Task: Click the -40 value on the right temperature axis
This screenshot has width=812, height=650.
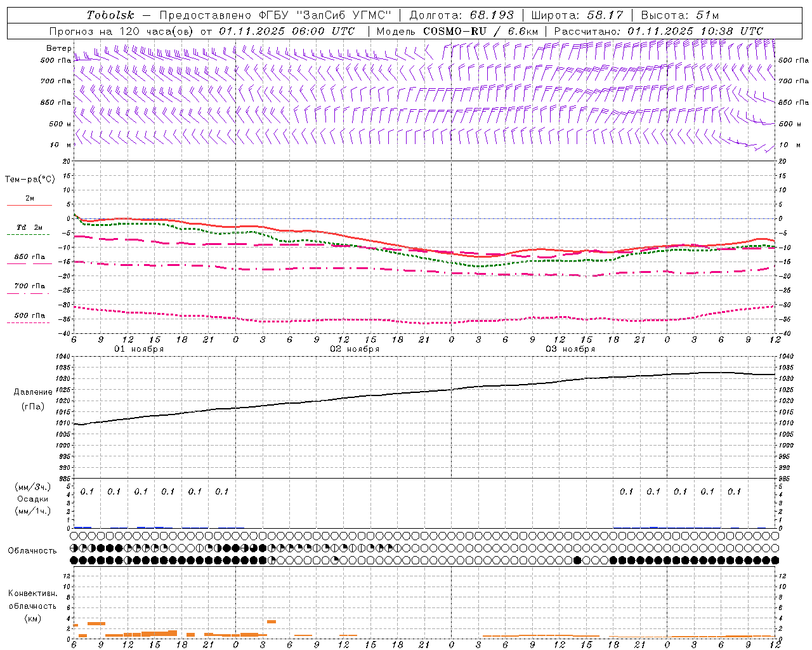Action: point(784,333)
